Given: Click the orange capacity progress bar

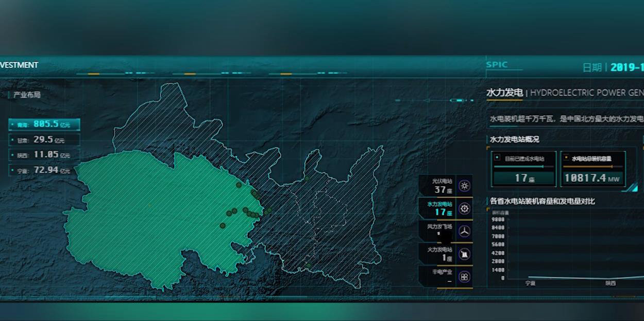Looking at the screenshot, I should [587, 167].
